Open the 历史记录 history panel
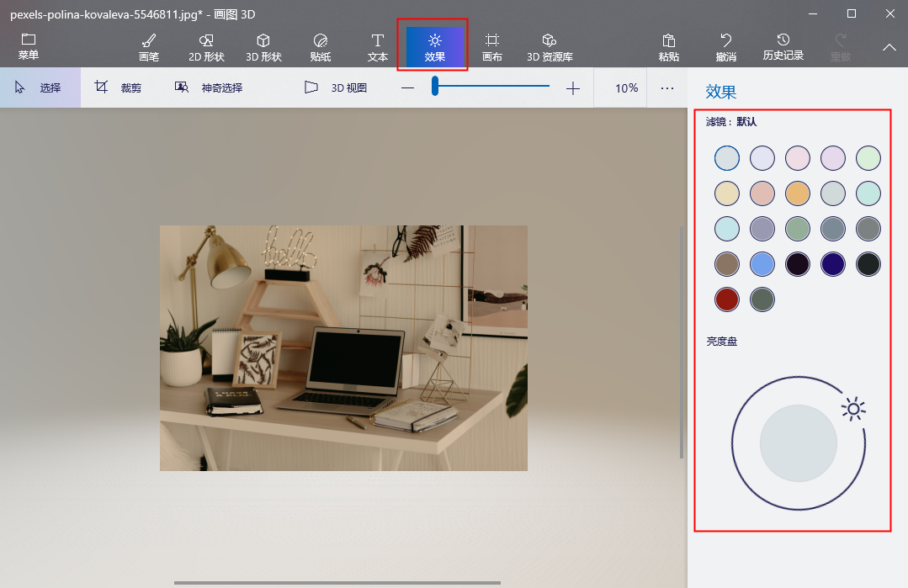 point(783,47)
